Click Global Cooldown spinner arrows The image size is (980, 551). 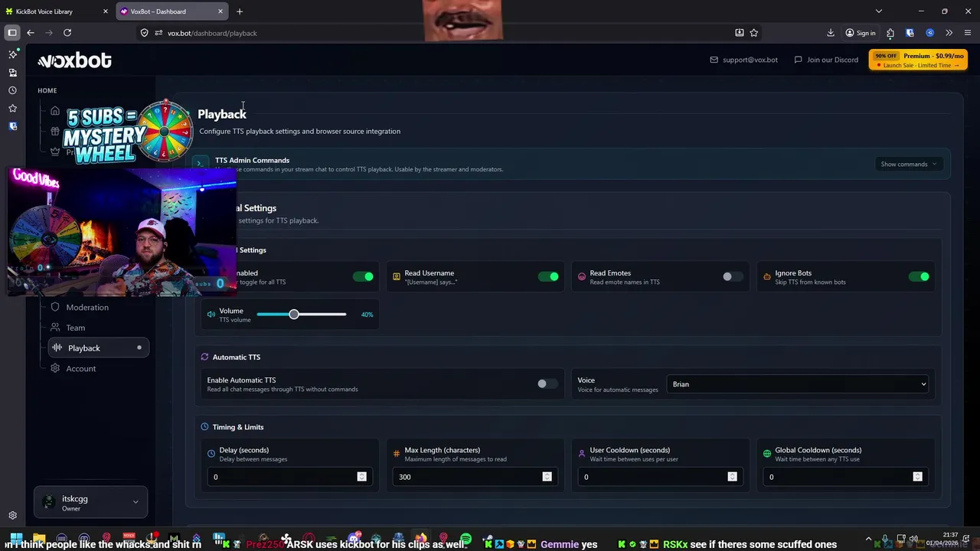[917, 477]
